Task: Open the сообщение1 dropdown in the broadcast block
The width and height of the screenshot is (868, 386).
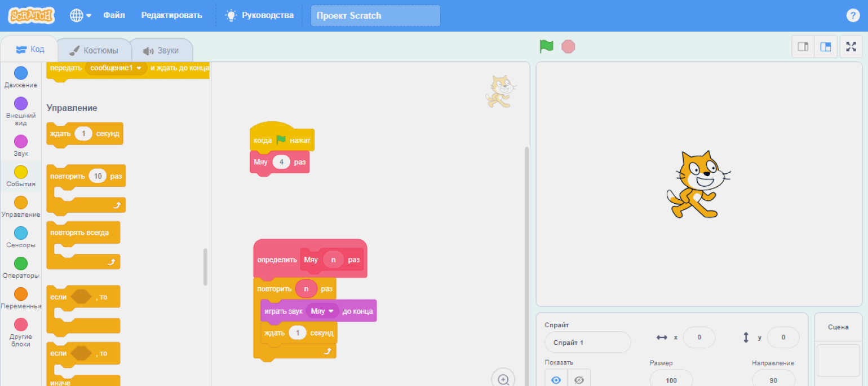Action: 116,68
